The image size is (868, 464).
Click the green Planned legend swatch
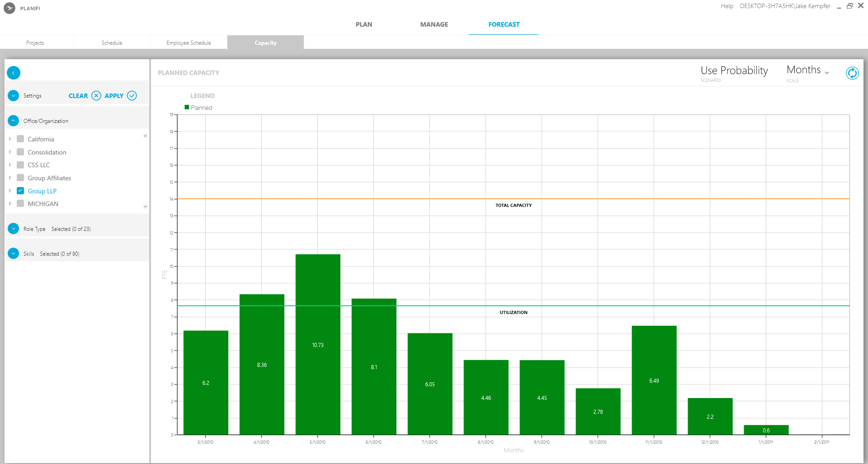pos(187,108)
